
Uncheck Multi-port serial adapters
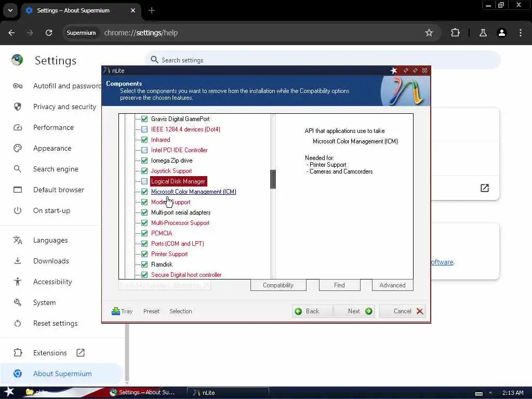[144, 212]
